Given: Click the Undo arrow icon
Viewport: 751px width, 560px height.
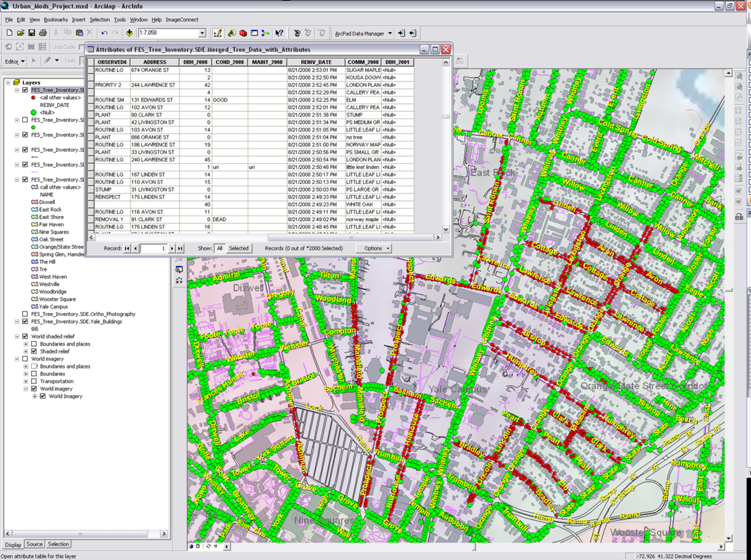Looking at the screenshot, I should pyautogui.click(x=104, y=33).
